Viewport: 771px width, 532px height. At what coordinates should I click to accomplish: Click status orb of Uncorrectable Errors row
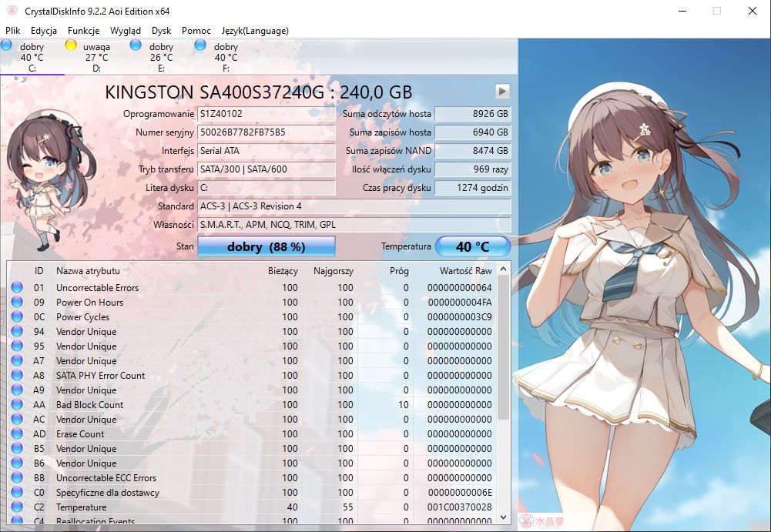(x=17, y=287)
